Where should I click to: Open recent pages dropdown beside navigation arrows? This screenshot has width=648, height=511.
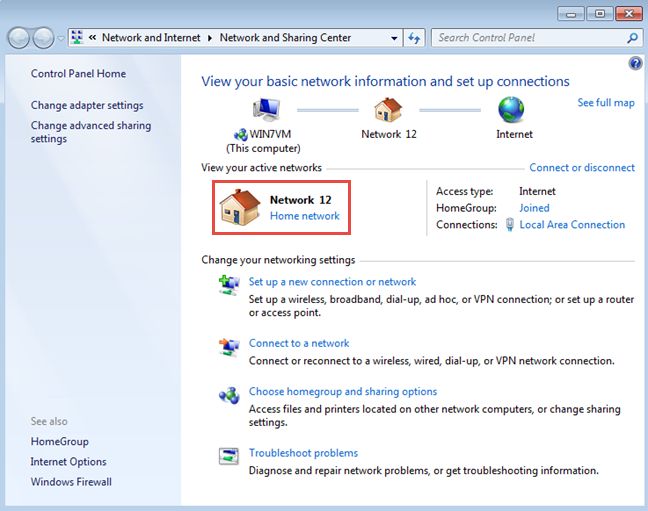point(61,38)
